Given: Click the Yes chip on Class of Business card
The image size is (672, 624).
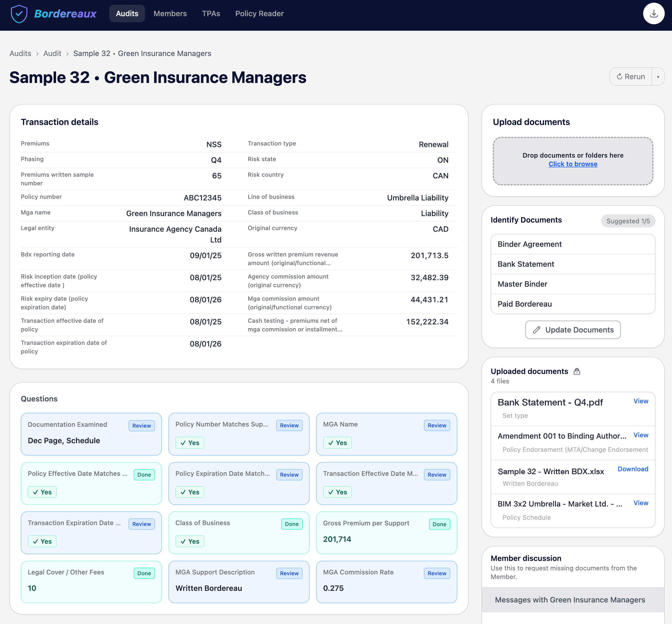Looking at the screenshot, I should (189, 541).
